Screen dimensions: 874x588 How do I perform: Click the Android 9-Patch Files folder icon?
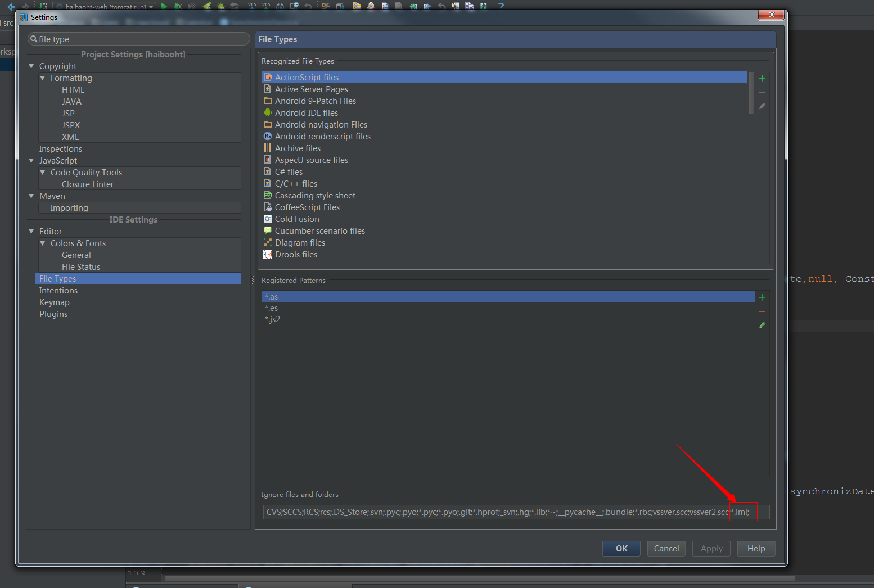[268, 101]
